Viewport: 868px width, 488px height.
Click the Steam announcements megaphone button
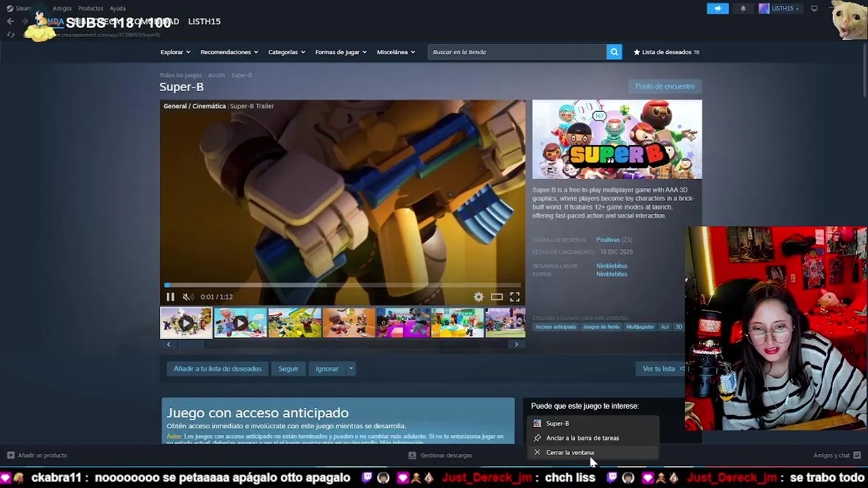(x=717, y=8)
